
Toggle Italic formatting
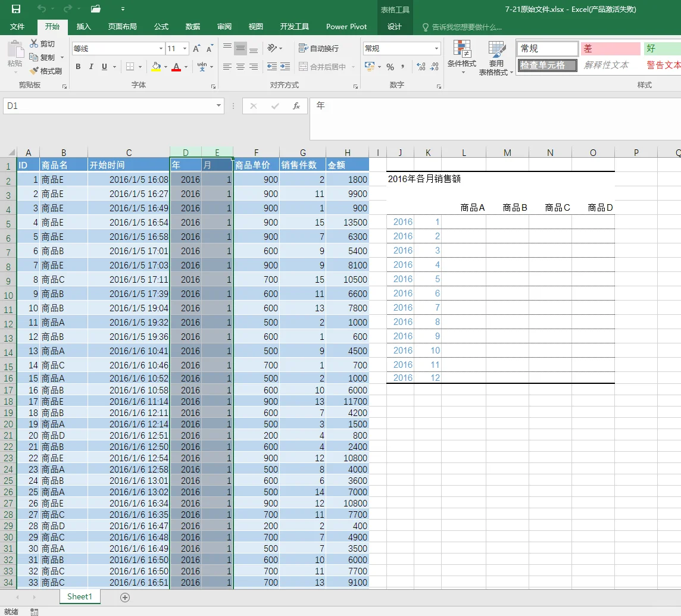point(91,67)
